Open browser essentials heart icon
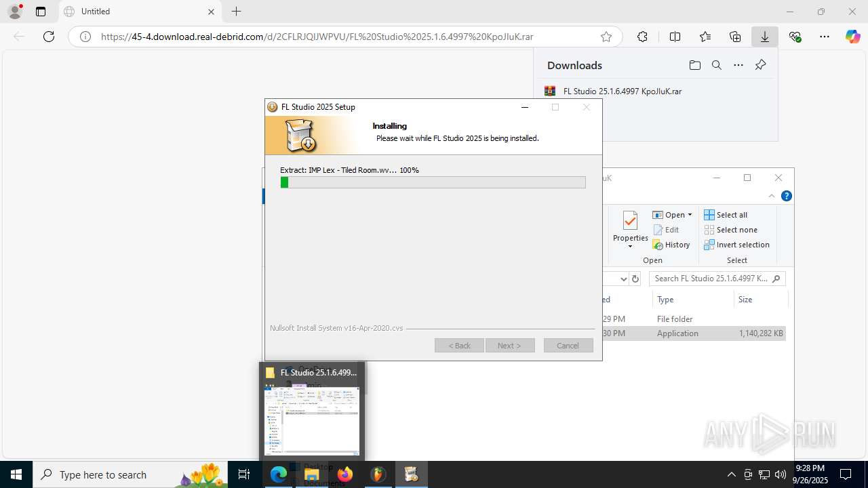868x488 pixels. click(795, 37)
